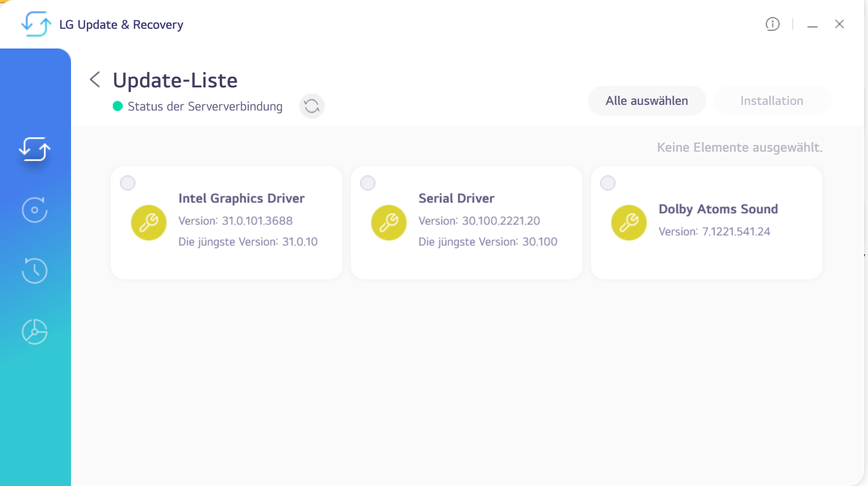Open the Update section in the sidebar

35,149
